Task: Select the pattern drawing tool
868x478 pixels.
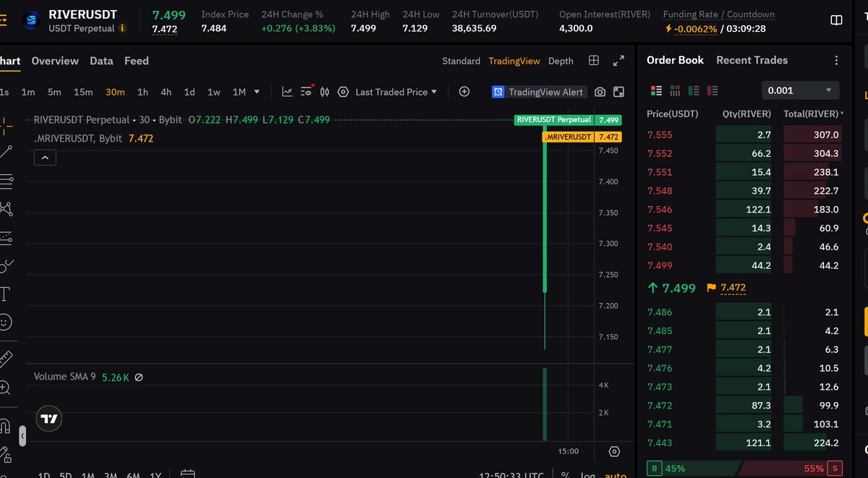Action: point(6,209)
